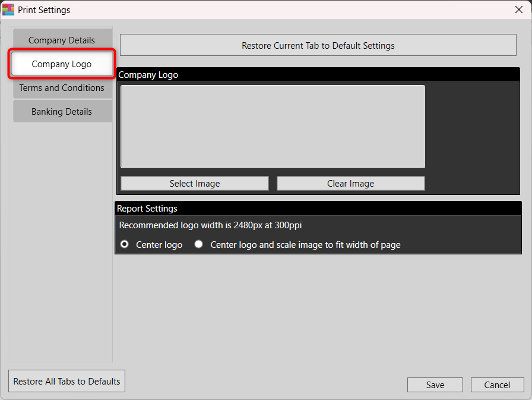Switch to Terms and Conditions tab
This screenshot has height=400, width=532.
point(62,87)
